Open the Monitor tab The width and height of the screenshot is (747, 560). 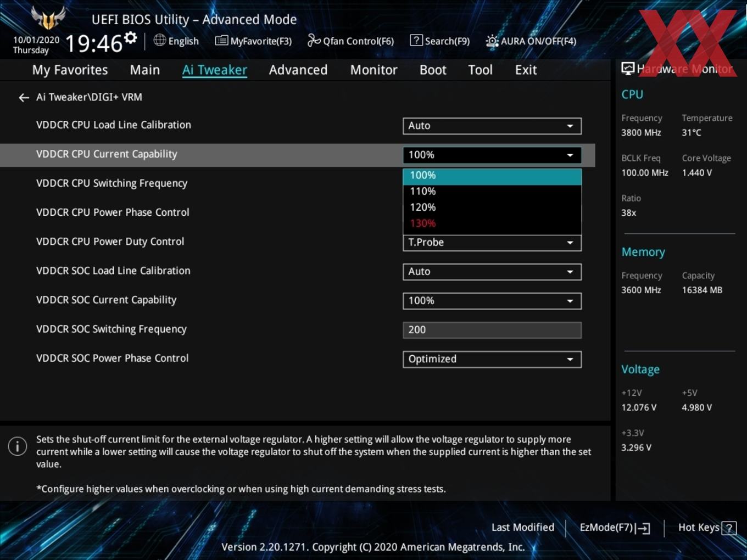tap(374, 70)
